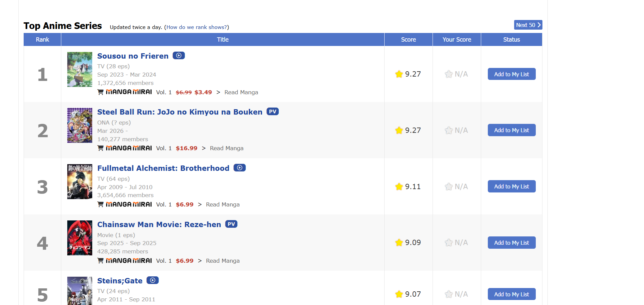Click the Manga Mirai logo in Steel Ball Run row
The height and width of the screenshot is (305, 644).
129,148
